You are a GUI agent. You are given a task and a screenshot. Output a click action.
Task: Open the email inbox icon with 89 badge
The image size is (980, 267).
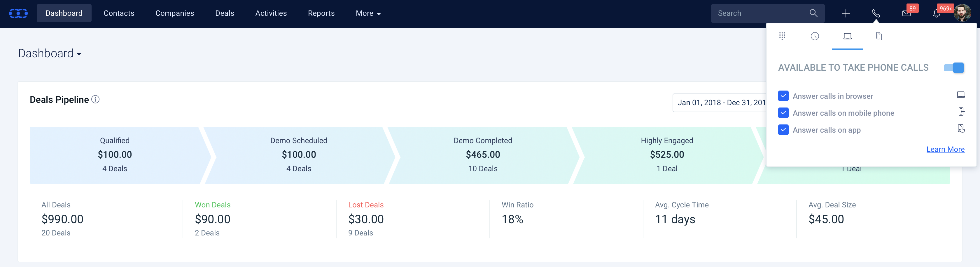906,14
